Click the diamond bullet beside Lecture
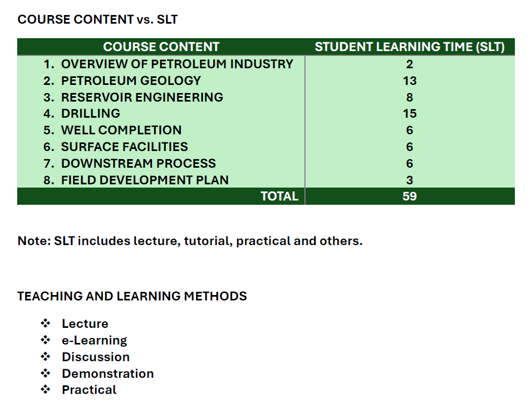The image size is (532, 409). tap(46, 324)
